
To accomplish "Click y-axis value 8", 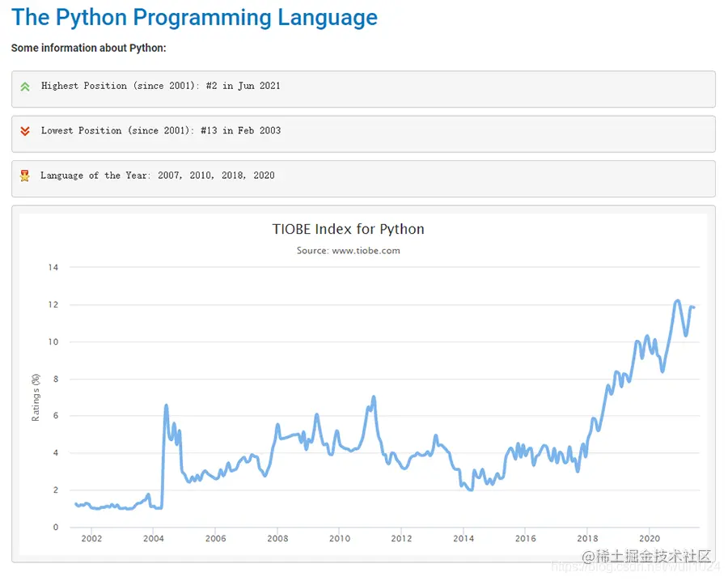I will (x=56, y=379).
